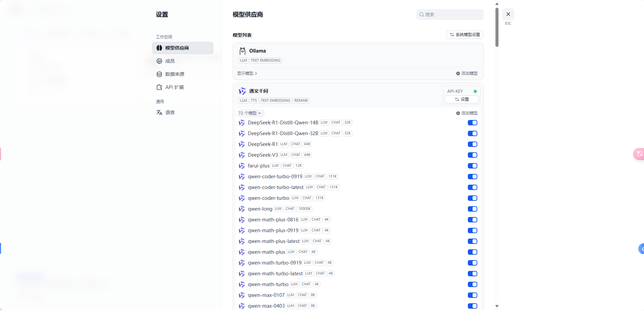Image resolution: width=644 pixels, height=310 pixels.
Task: Click the qwen-math-turbo model icon
Action: tap(242, 284)
